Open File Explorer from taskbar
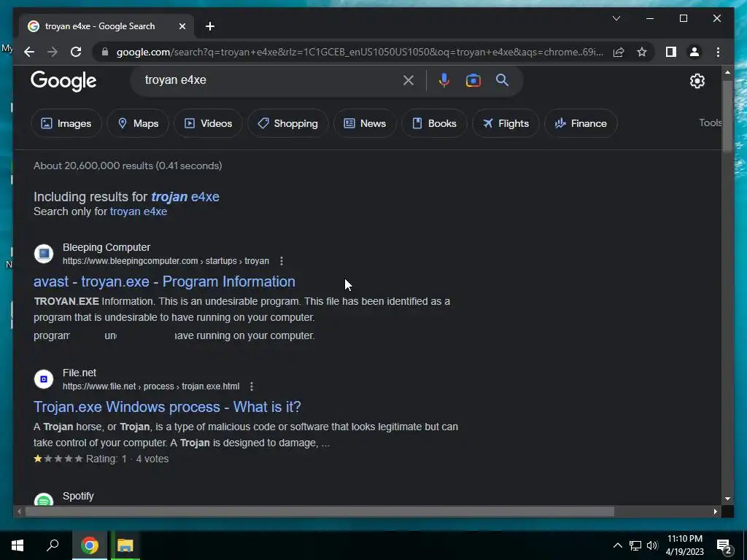The image size is (747, 560). pos(125,545)
